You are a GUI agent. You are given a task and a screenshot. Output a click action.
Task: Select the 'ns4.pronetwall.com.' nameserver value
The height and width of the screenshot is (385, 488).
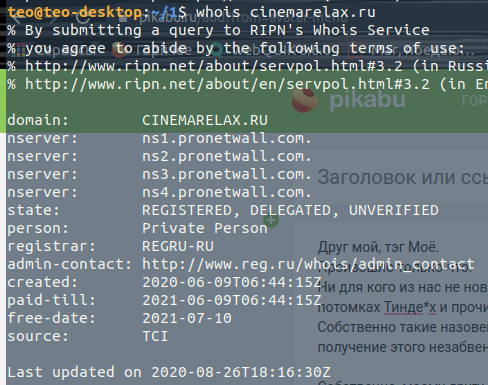click(227, 192)
